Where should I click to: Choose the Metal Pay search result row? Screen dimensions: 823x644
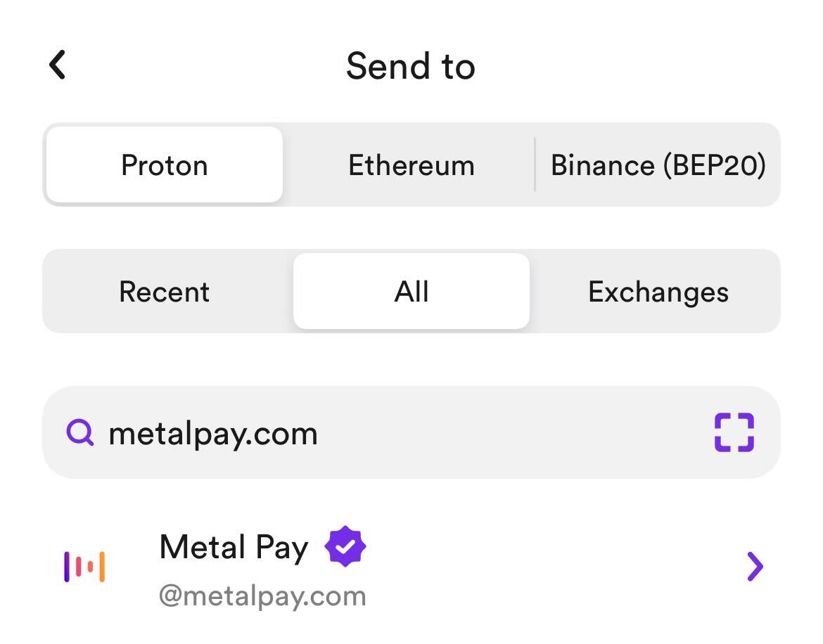[412, 567]
